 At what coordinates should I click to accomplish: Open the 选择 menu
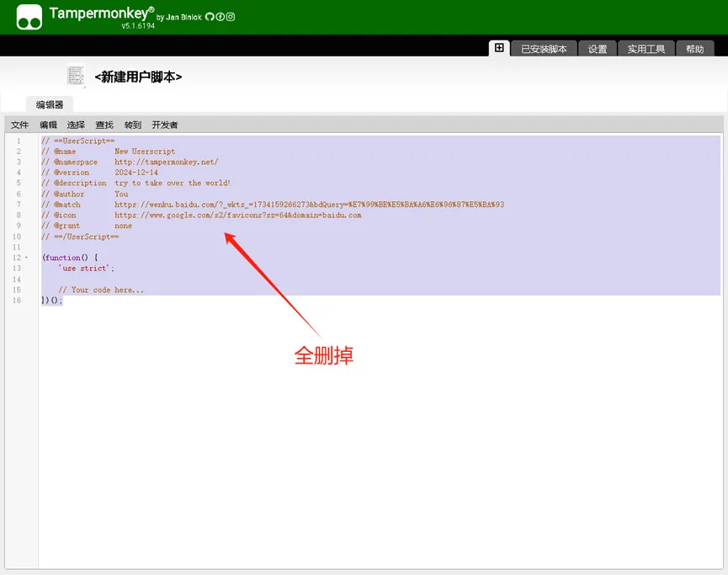tap(76, 125)
